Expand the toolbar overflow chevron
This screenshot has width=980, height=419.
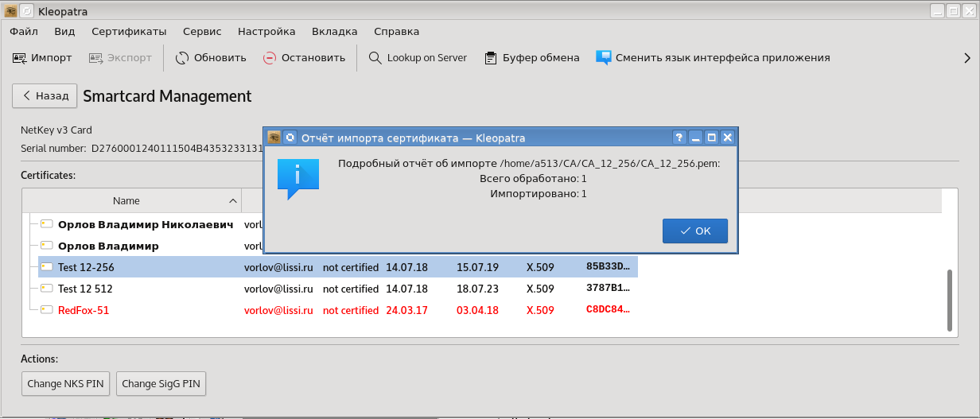(x=967, y=57)
